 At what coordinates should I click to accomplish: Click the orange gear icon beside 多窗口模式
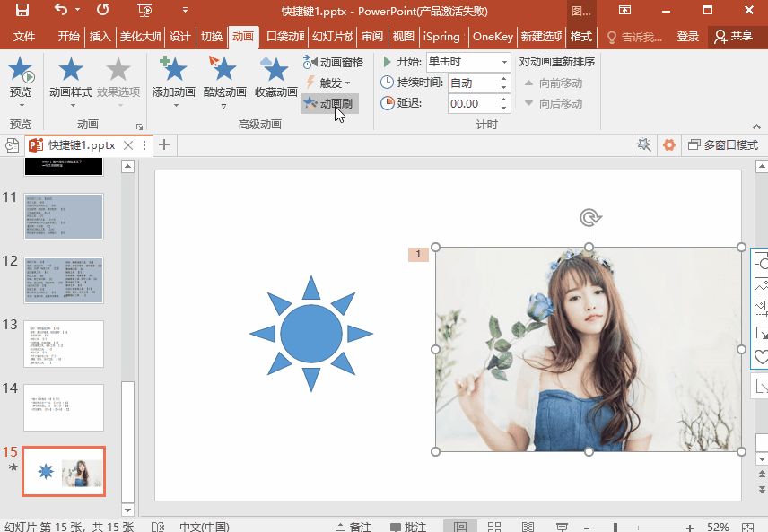pyautogui.click(x=668, y=144)
